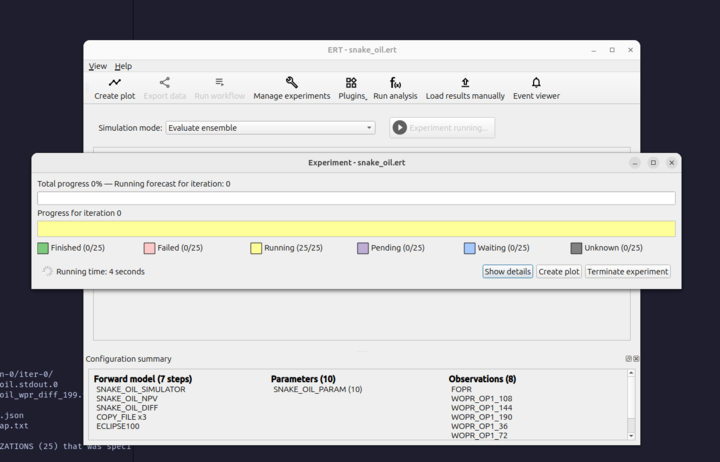Click the Running time spinner icon
Screen dimensions: 720x462
(x=47, y=271)
